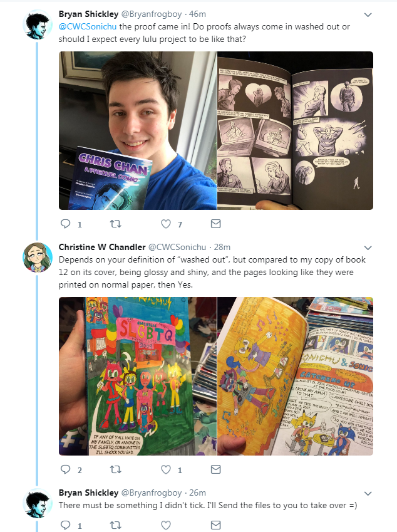This screenshot has height=532, width=397.
Task: Reply to the "Send the files" tweet
Action: 65,525
